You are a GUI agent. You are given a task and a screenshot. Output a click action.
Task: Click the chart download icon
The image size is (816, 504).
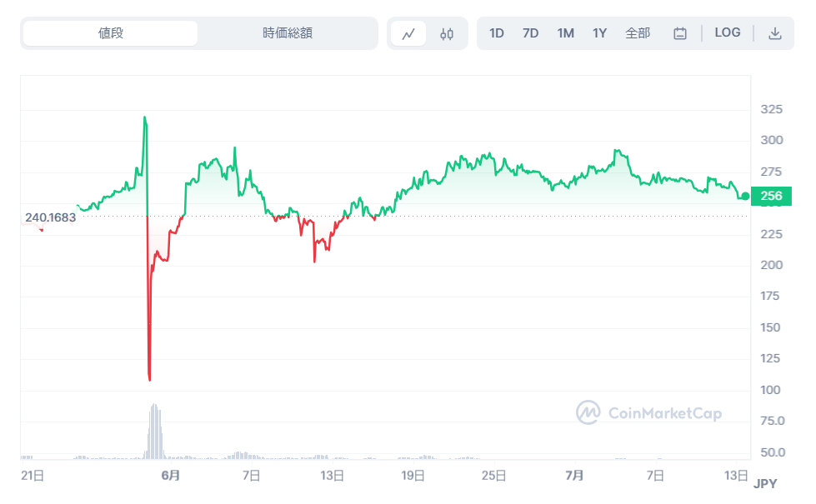click(x=775, y=32)
